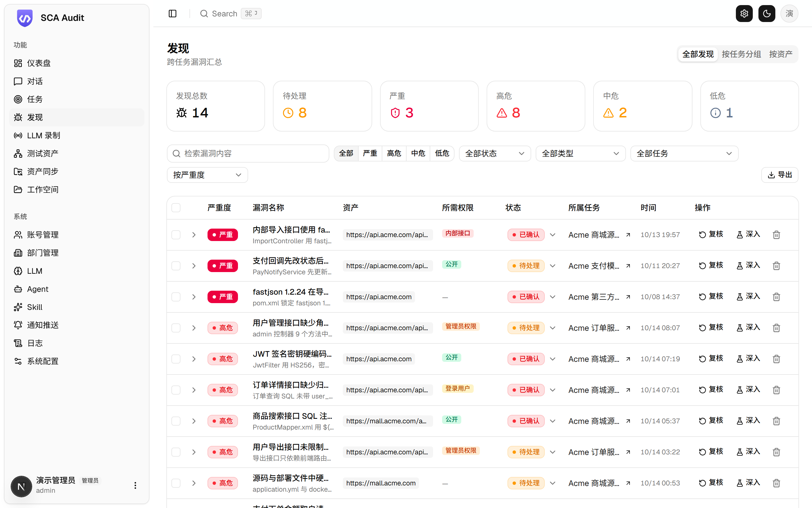Open the 全部状态 dropdown

(495, 154)
